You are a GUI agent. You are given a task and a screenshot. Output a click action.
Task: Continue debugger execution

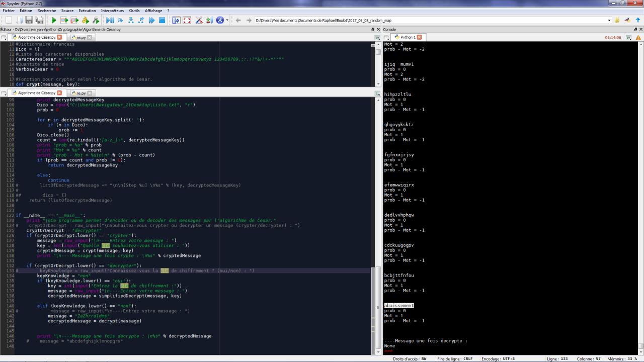(x=151, y=20)
